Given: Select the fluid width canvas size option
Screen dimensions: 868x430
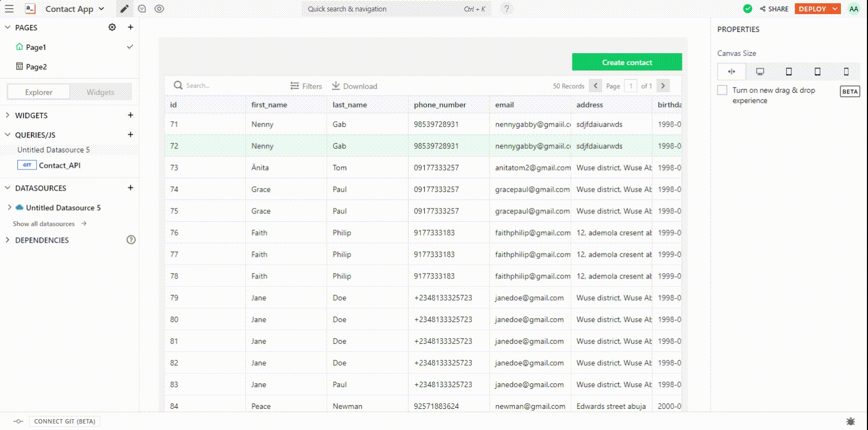Looking at the screenshot, I should (731, 72).
